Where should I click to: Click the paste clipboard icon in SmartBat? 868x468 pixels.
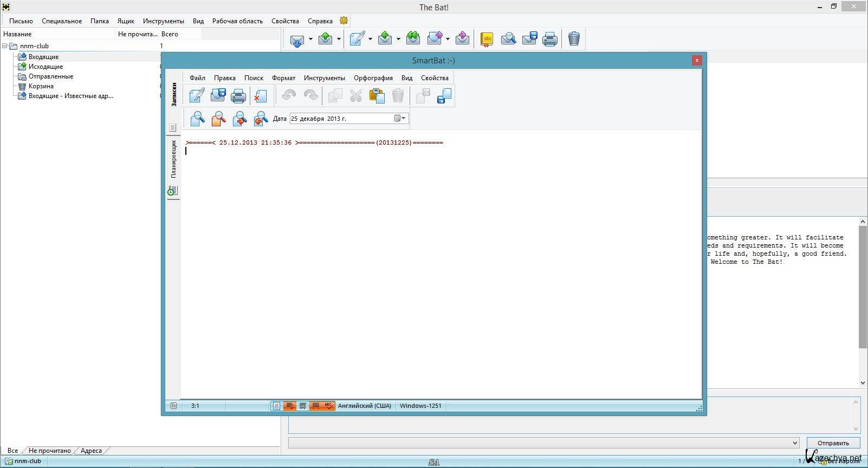point(377,96)
